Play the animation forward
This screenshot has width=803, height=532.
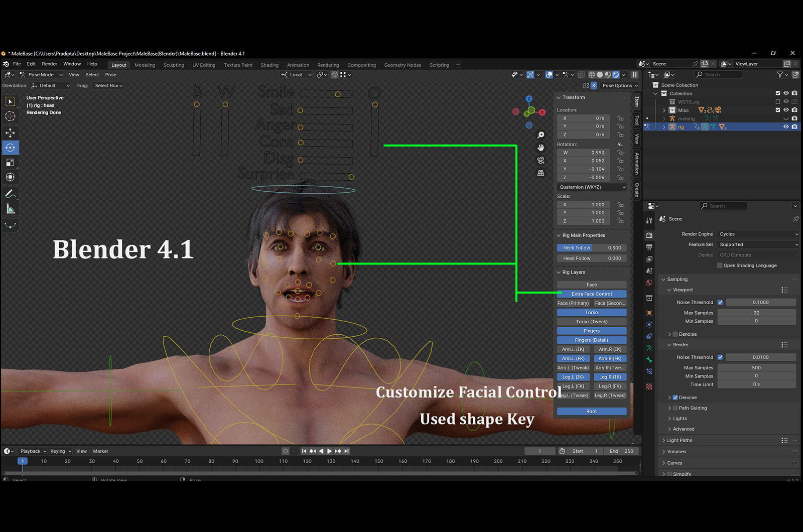point(329,451)
